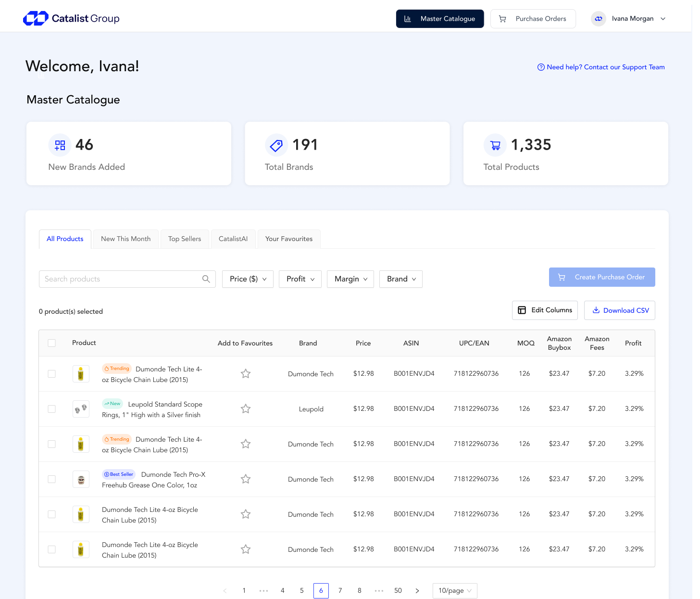
Task: Toggle the select-all header checkbox
Action: (52, 343)
